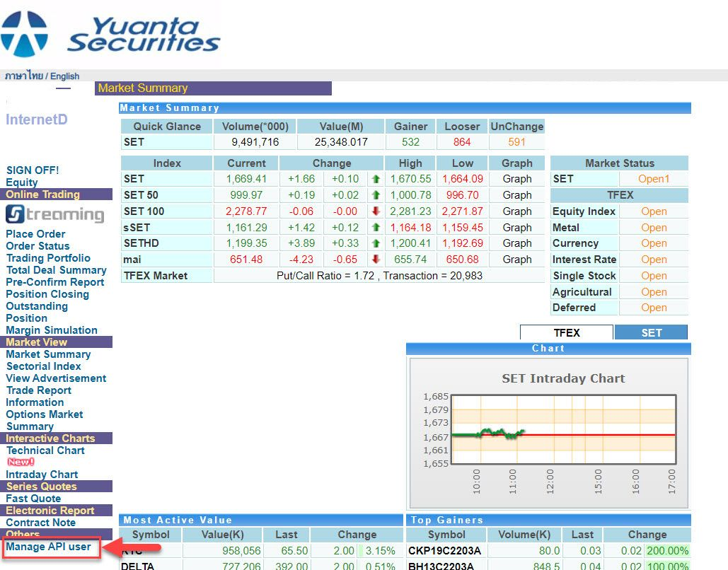Click the SET Intraday Chart image
The width and height of the screenshot is (728, 570).
click(x=548, y=433)
